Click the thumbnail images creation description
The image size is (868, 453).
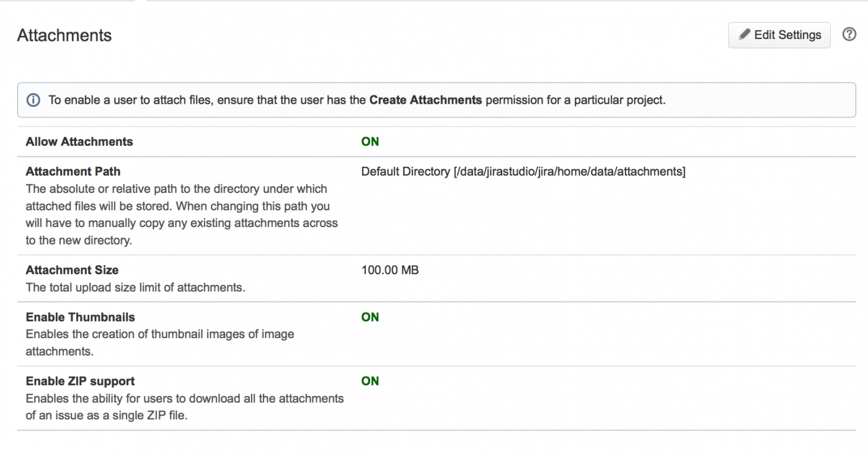tap(159, 343)
